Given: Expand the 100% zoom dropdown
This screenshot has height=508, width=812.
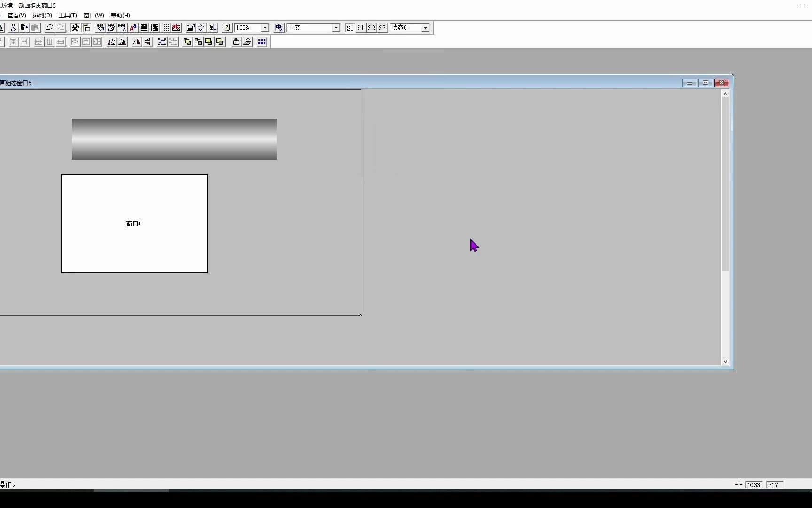Looking at the screenshot, I should [x=265, y=28].
